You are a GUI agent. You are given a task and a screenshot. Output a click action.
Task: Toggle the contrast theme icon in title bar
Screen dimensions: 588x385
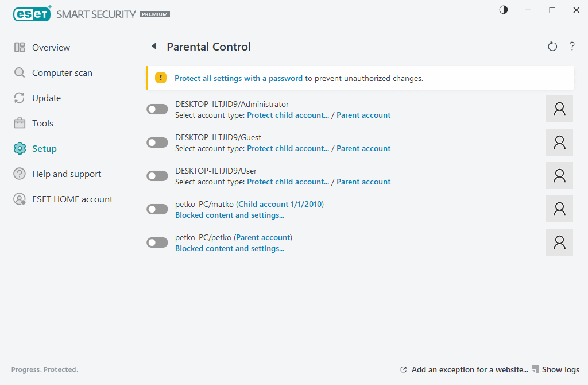504,10
